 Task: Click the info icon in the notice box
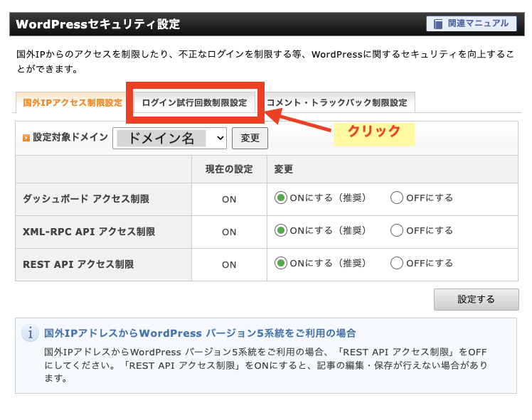tap(30, 333)
